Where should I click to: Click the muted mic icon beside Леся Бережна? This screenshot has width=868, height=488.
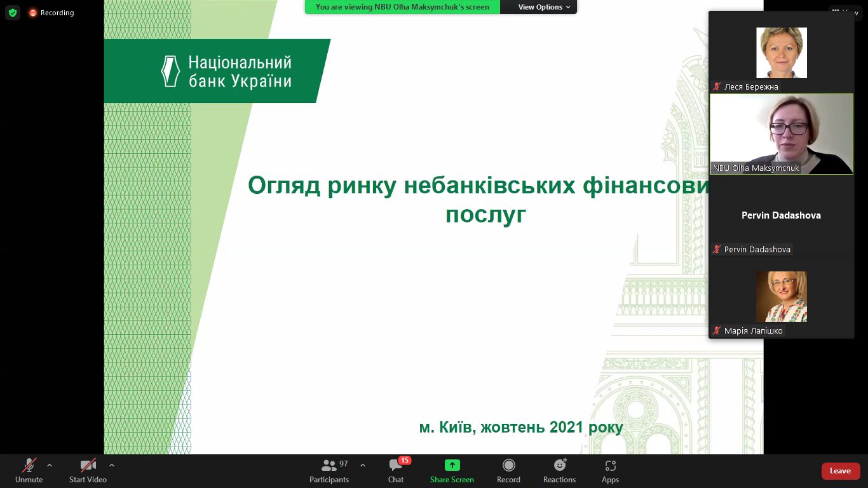pyautogui.click(x=717, y=87)
